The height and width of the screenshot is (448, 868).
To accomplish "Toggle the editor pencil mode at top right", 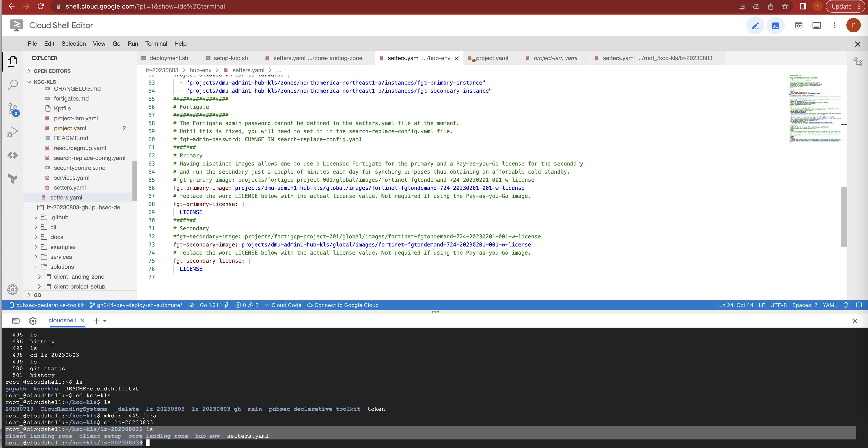I will 756,25.
